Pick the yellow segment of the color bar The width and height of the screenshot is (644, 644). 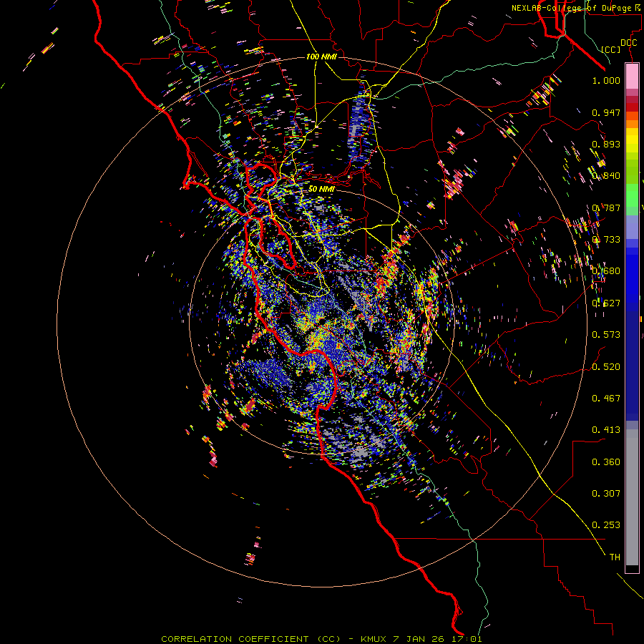click(x=632, y=141)
